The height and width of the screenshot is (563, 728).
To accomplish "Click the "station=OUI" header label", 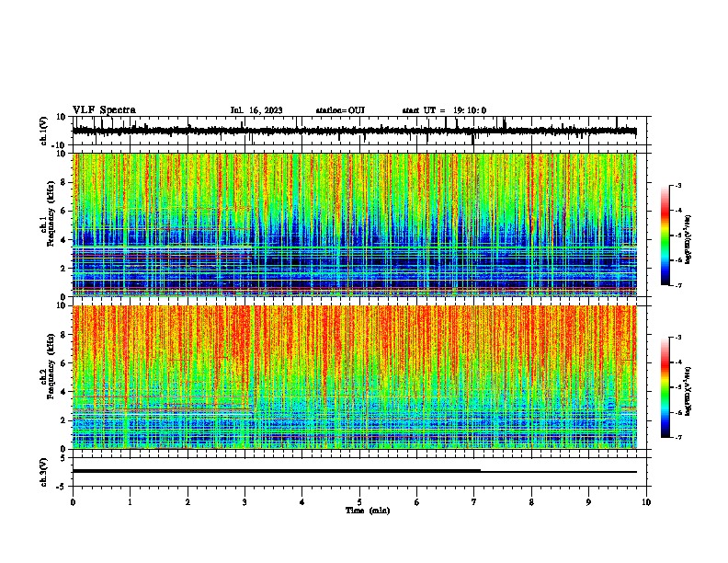I will (x=340, y=110).
